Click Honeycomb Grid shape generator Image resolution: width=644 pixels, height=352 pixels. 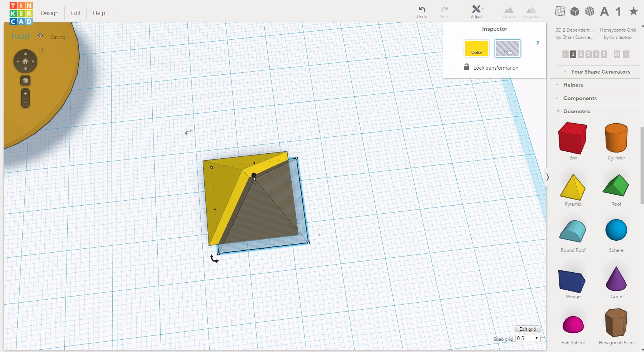point(617,34)
